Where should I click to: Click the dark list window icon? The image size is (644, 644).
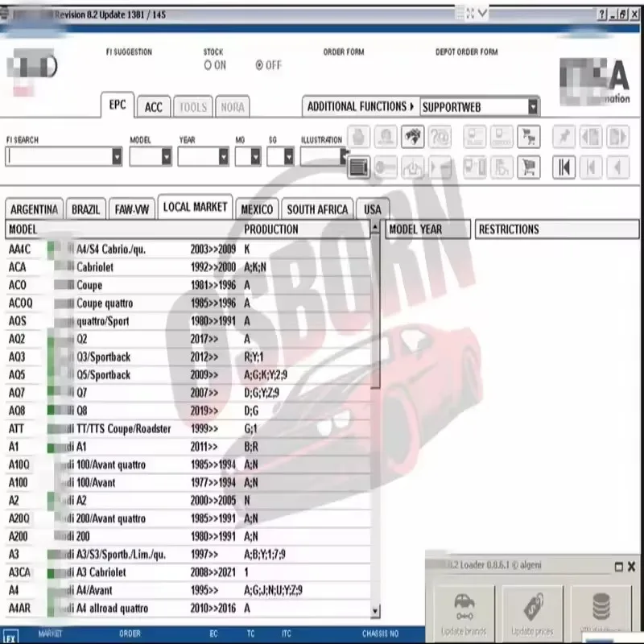358,167
